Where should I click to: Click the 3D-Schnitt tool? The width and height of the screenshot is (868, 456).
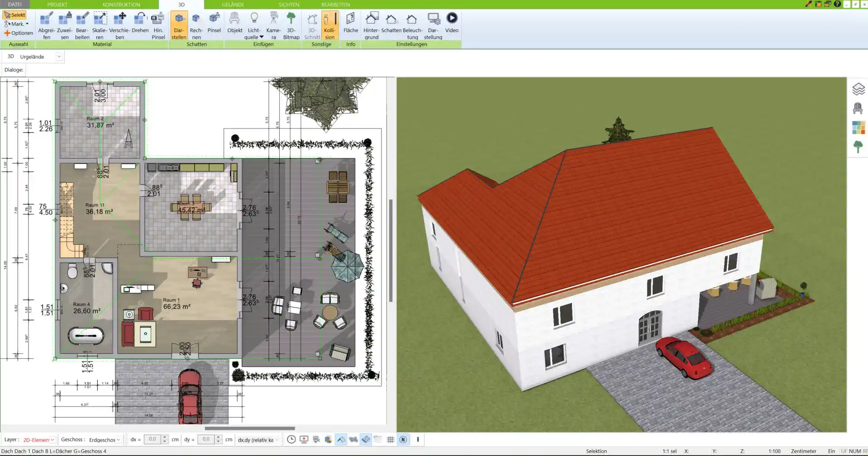click(x=312, y=26)
